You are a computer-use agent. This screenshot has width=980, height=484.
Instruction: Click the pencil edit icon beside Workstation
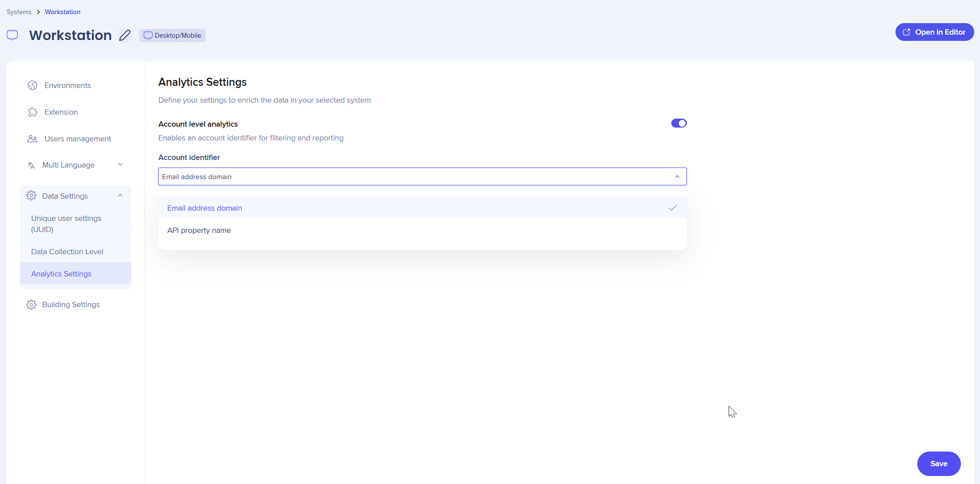click(125, 35)
